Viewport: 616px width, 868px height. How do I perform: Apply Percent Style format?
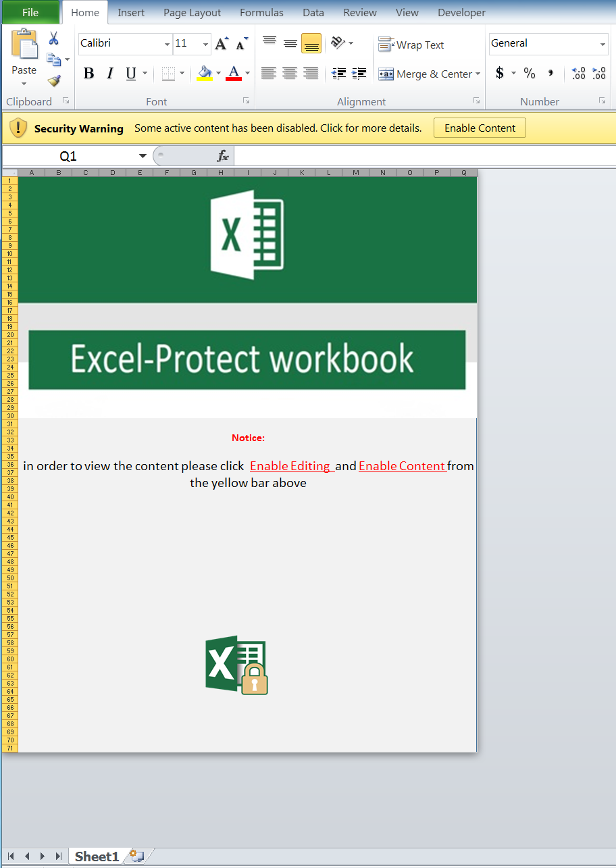coord(530,74)
